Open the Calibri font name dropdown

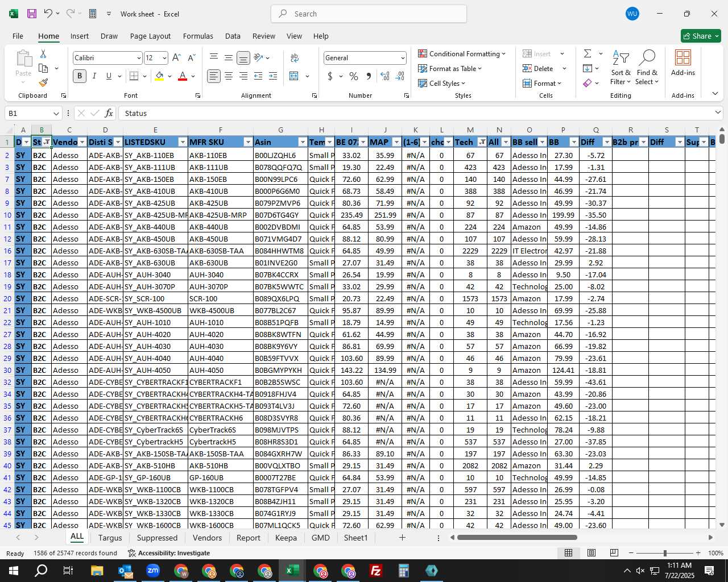[x=138, y=58]
